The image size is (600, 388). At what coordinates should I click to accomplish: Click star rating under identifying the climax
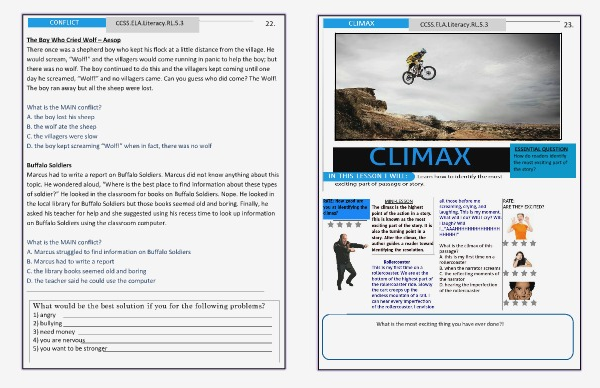(344, 225)
